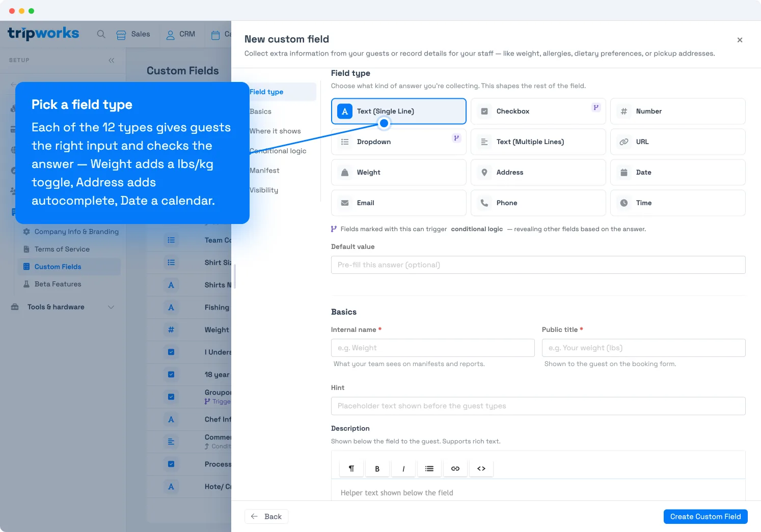Screen dimensions: 761x532
Task: Pick the Weight field type
Action: click(398, 173)
